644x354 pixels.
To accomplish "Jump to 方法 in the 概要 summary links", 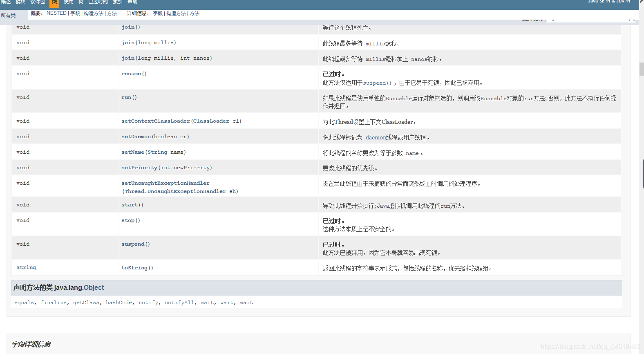I will click(112, 13).
